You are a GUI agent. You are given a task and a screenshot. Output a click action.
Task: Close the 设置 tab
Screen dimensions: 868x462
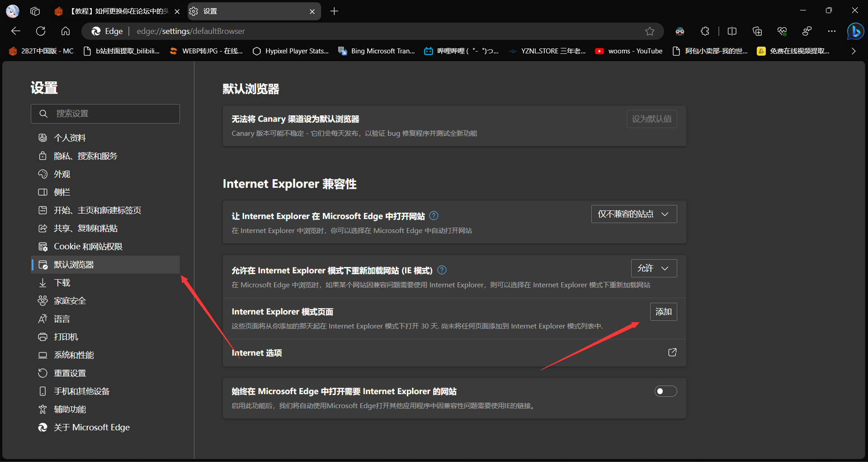pyautogui.click(x=312, y=11)
